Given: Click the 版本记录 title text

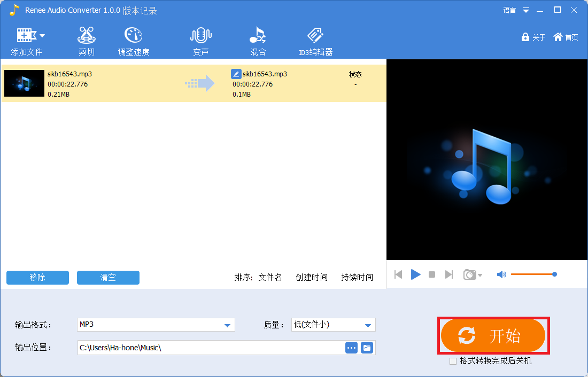Looking at the screenshot, I should (x=140, y=11).
